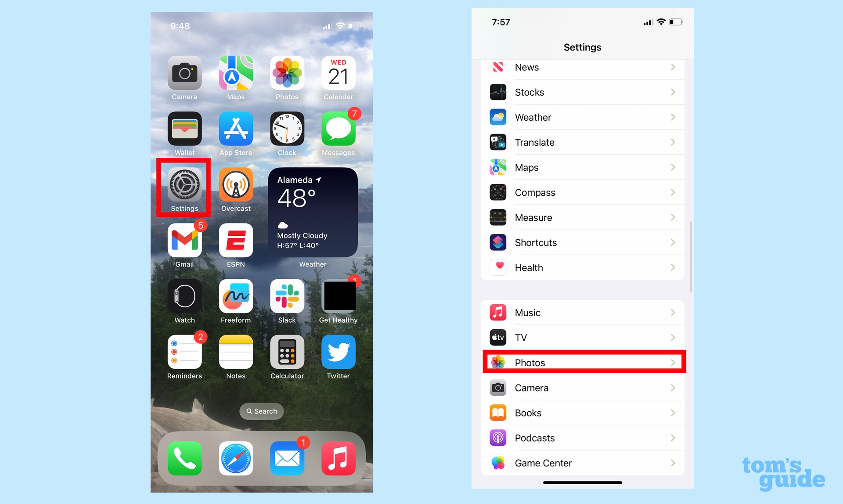
Task: Tap the Search bar on home screen
Action: coord(262,411)
